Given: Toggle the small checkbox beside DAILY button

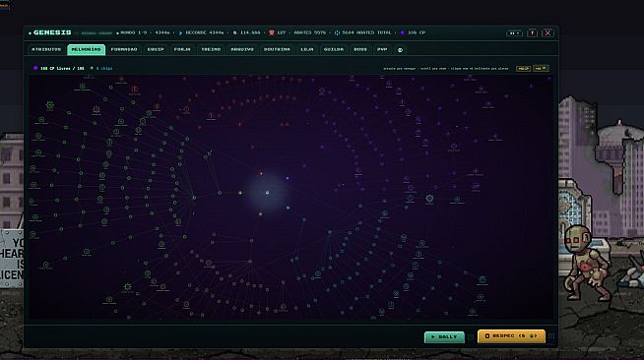Looking at the screenshot, I should [x=471, y=337].
